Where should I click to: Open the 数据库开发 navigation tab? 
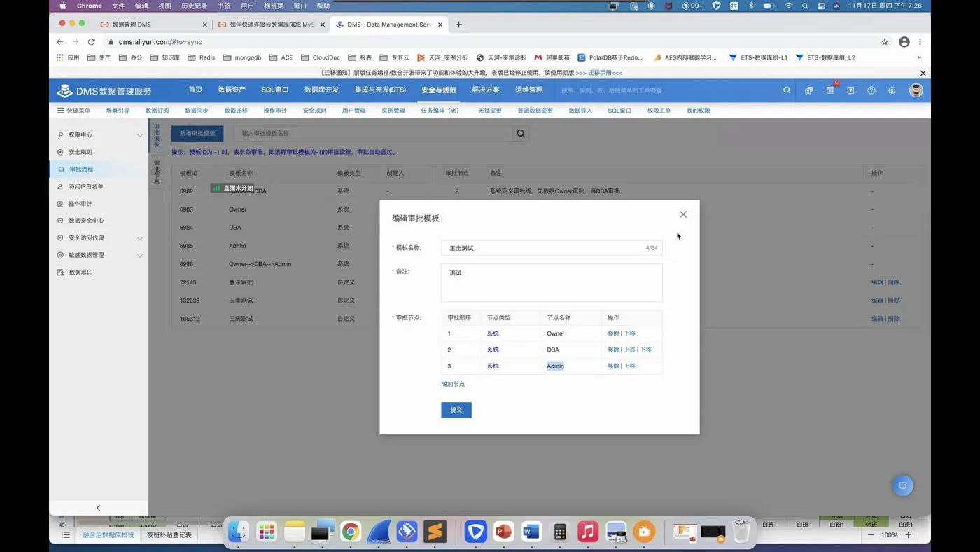(321, 90)
